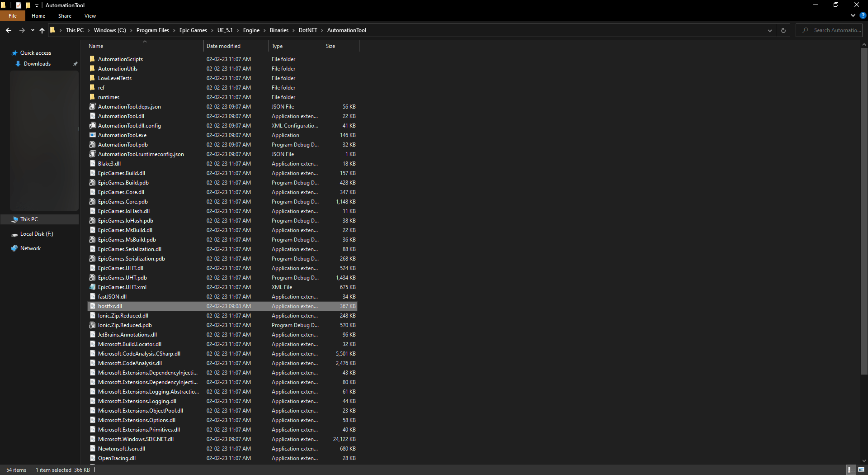Open recent locations dropdown arrow
This screenshot has width=868, height=475.
33,30
